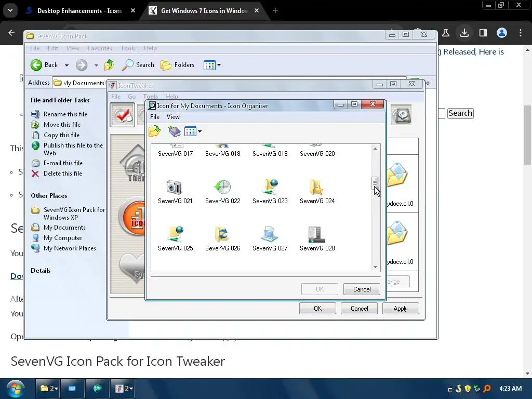Click the red checkmark icon in IconTweaker toolbar
Viewport: 532px width, 399px height.
tap(123, 115)
